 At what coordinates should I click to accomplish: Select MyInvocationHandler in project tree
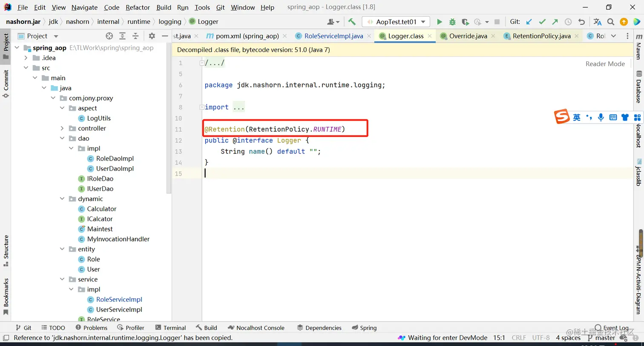[x=118, y=239]
